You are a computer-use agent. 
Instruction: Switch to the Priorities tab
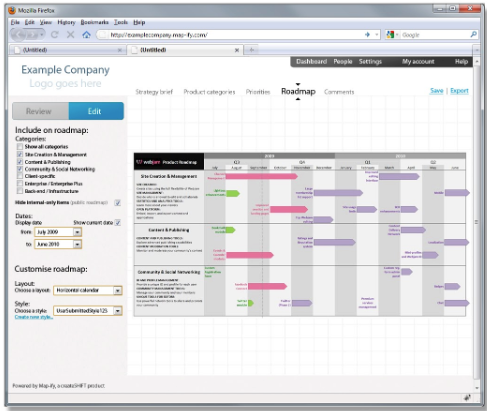(258, 92)
